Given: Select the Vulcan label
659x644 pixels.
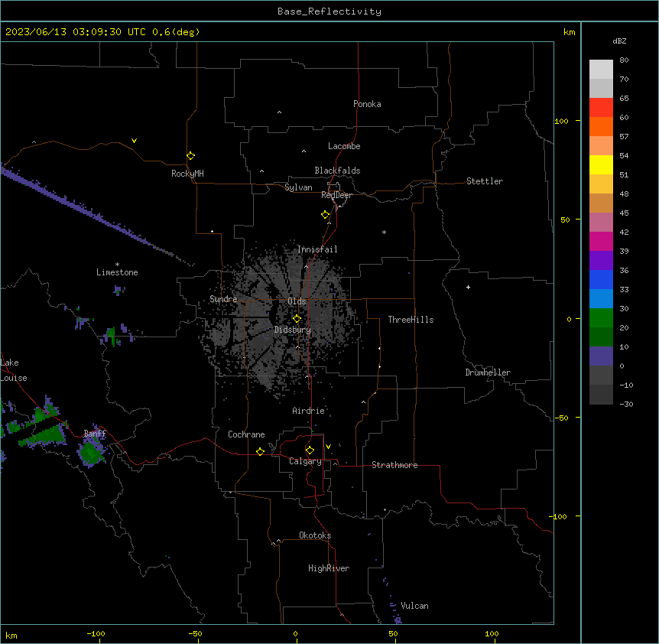Looking at the screenshot, I should [x=415, y=606].
